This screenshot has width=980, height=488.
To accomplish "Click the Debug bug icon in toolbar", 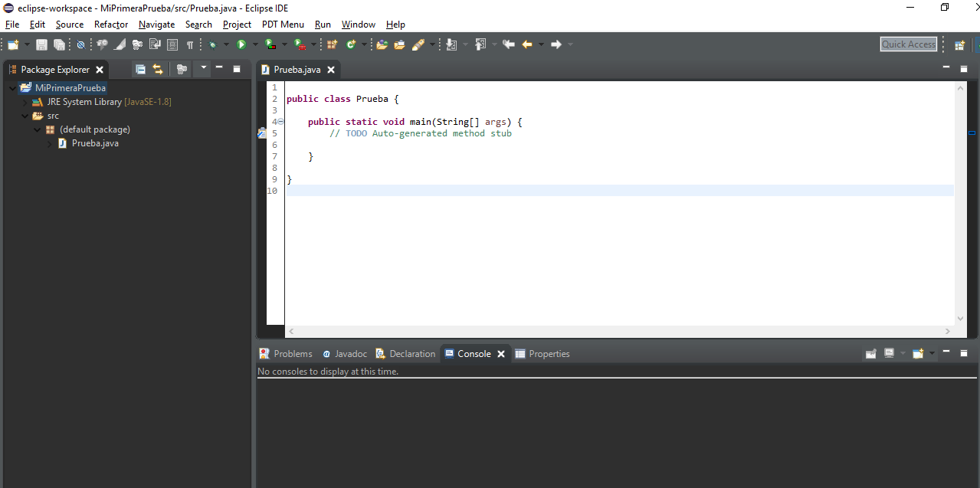I will click(x=212, y=45).
